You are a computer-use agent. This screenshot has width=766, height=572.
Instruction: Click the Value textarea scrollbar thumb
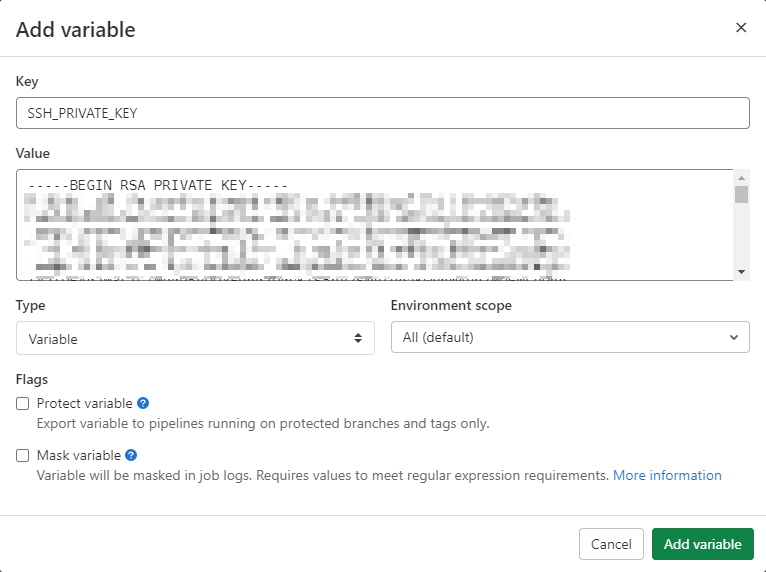[x=741, y=194]
